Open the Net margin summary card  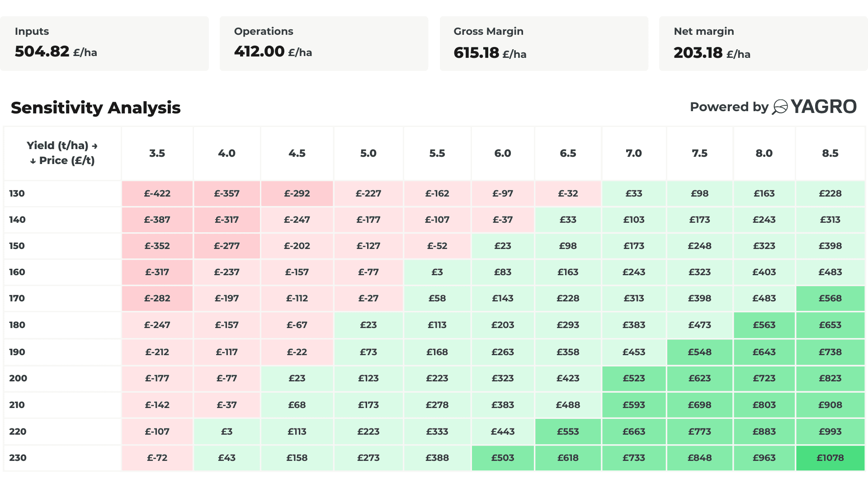pyautogui.click(x=763, y=43)
